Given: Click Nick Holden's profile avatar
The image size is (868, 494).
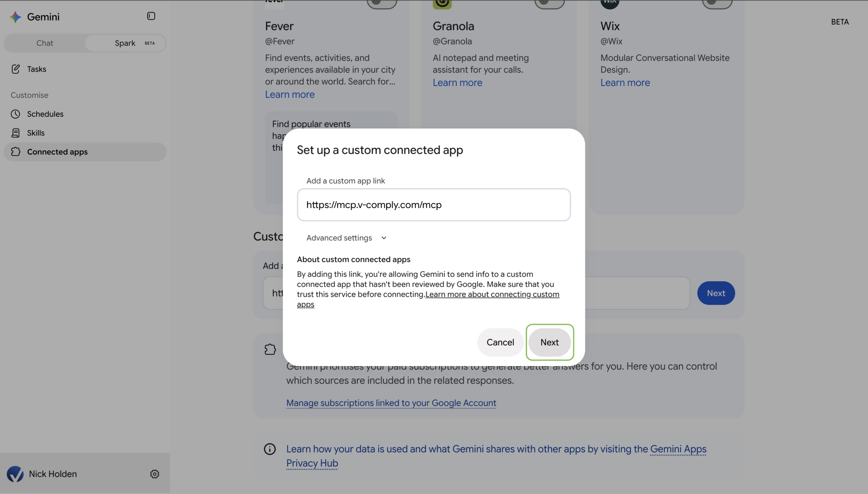Looking at the screenshot, I should [15, 474].
